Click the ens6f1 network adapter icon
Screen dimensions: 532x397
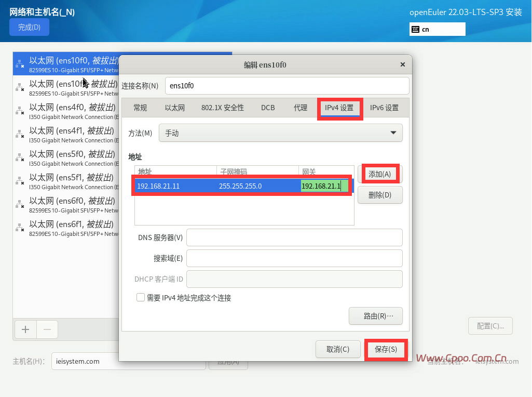20,228
